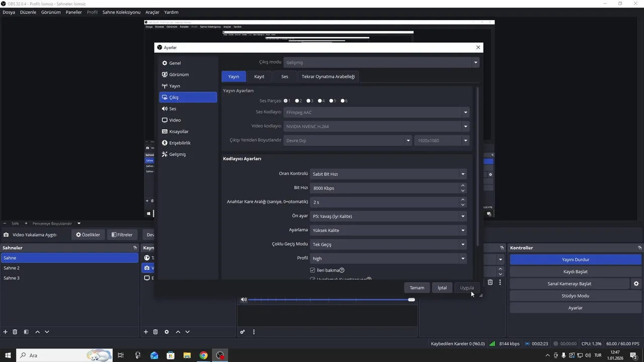Viewport: 644px width, 362px height.
Task: Toggle the İleri bakma checkbox
Action: pyautogui.click(x=312, y=270)
